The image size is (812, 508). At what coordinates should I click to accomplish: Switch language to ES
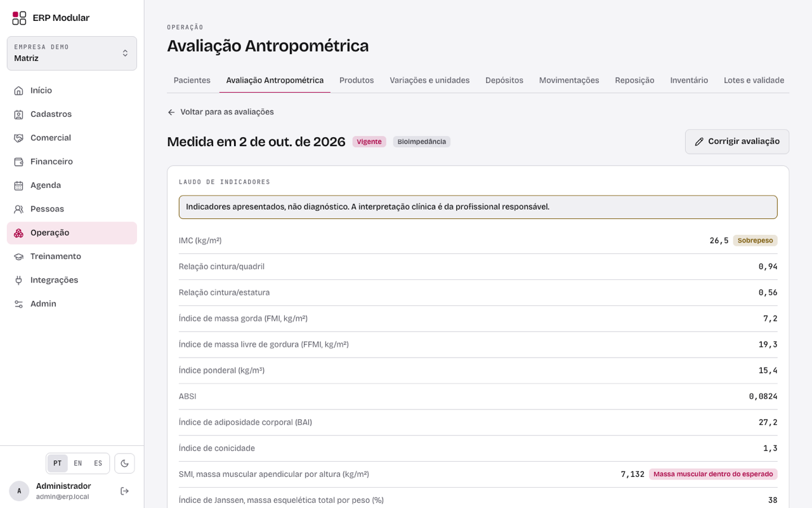(x=98, y=464)
